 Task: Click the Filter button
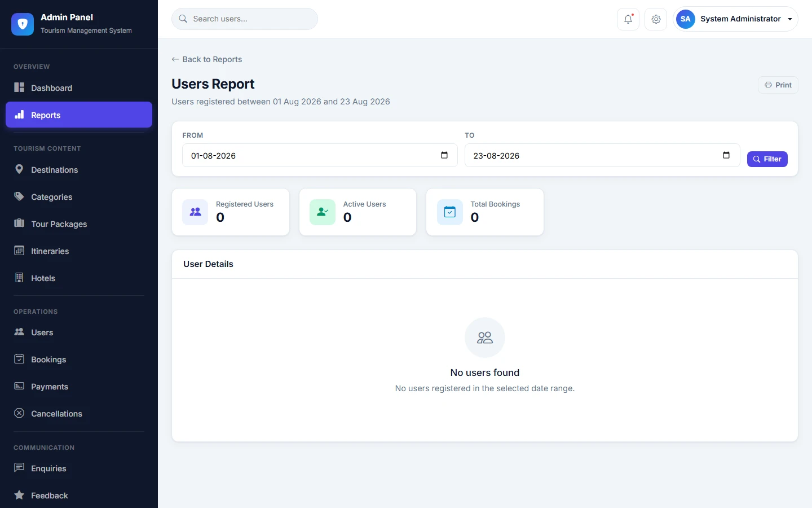(767, 159)
